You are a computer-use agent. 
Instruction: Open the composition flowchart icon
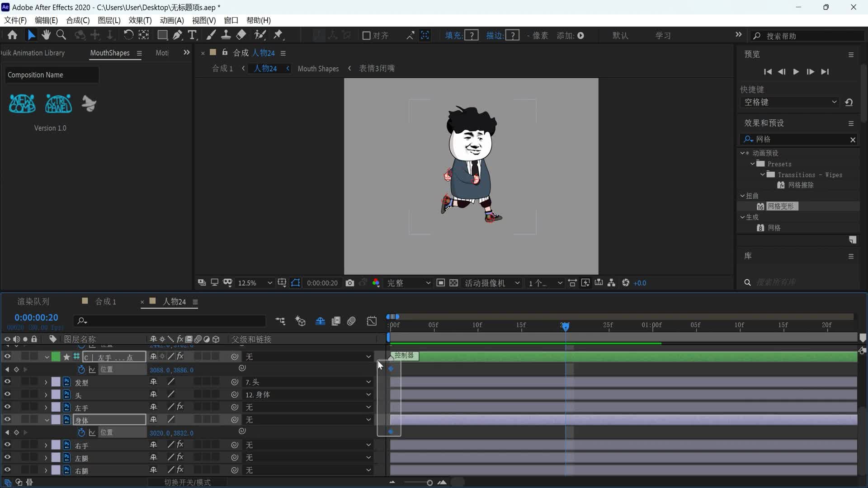(x=611, y=283)
